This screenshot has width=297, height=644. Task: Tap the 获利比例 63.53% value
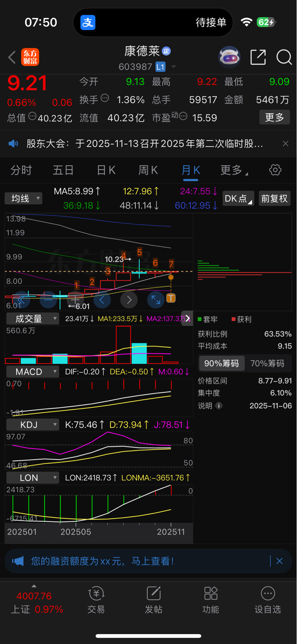(x=278, y=334)
